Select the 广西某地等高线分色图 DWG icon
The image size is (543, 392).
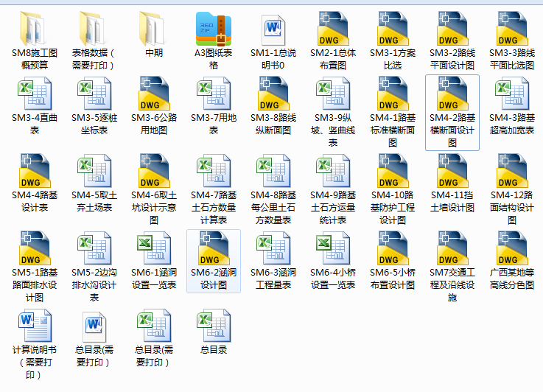click(512, 248)
